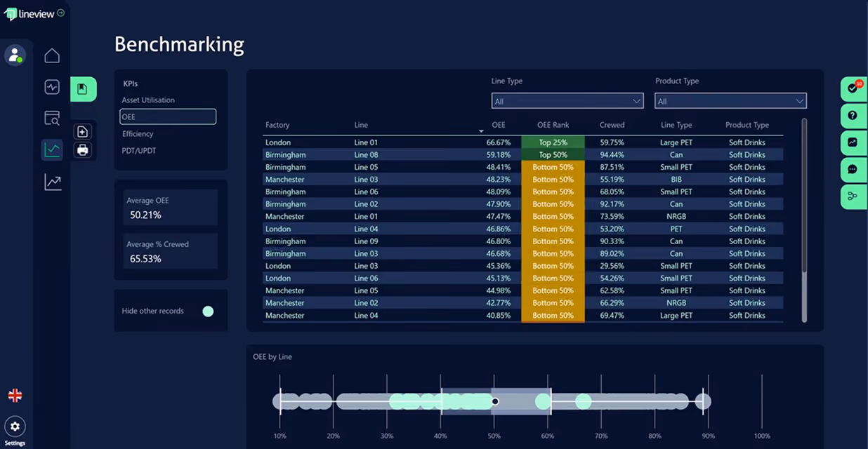The height and width of the screenshot is (449, 868).
Task: Open the green chart panel button
Action: click(x=853, y=142)
